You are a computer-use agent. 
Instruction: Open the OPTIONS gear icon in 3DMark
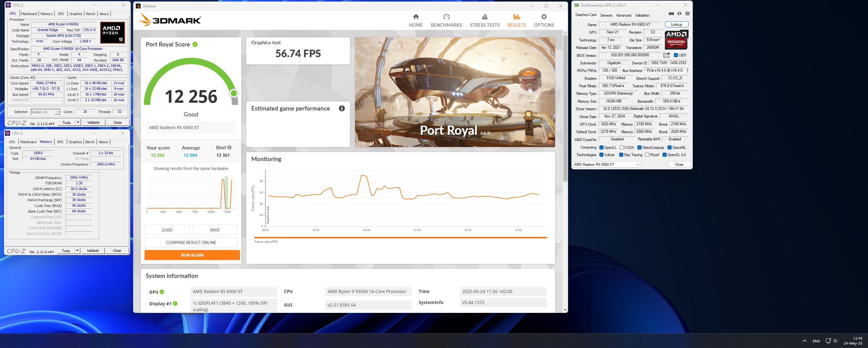544,17
